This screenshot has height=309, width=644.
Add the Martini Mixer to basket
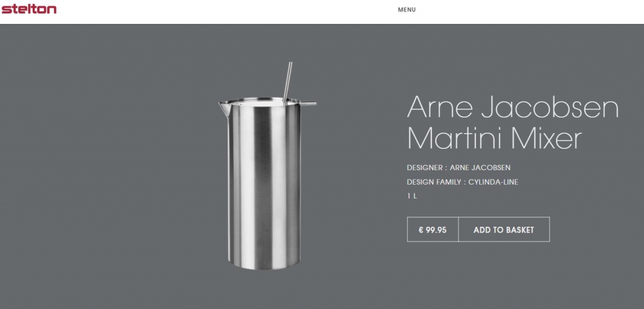coord(504,230)
